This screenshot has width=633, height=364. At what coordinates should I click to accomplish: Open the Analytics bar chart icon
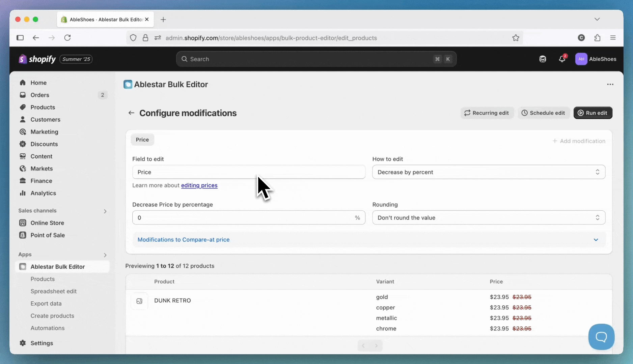[23, 193]
